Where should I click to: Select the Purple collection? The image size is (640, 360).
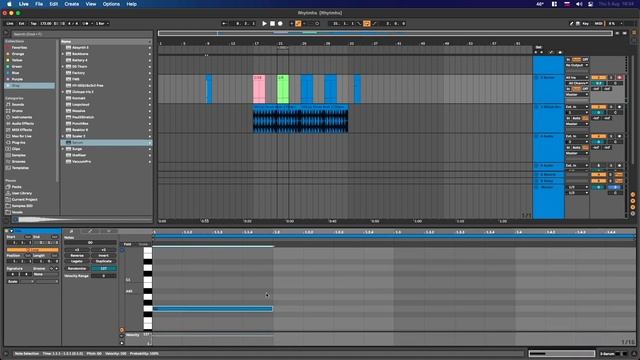[x=17, y=79]
